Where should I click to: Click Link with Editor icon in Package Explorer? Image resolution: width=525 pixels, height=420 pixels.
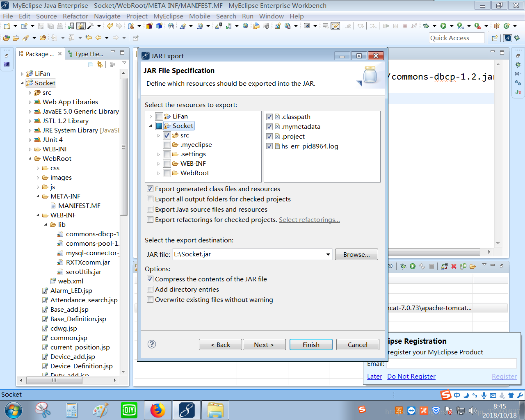(x=100, y=64)
